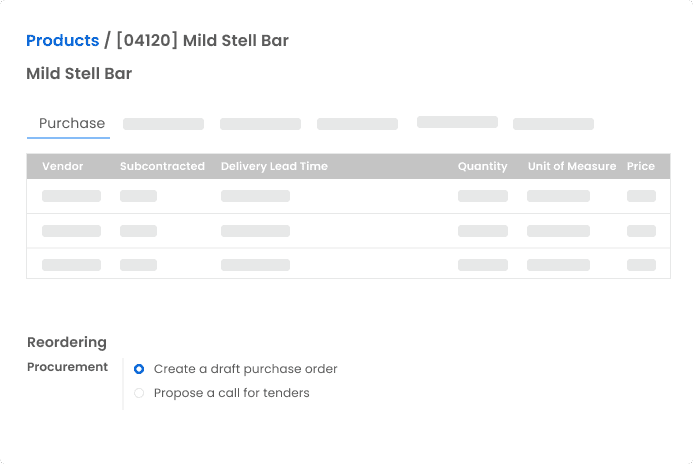
Task: Click the Price column header
Action: 641,166
